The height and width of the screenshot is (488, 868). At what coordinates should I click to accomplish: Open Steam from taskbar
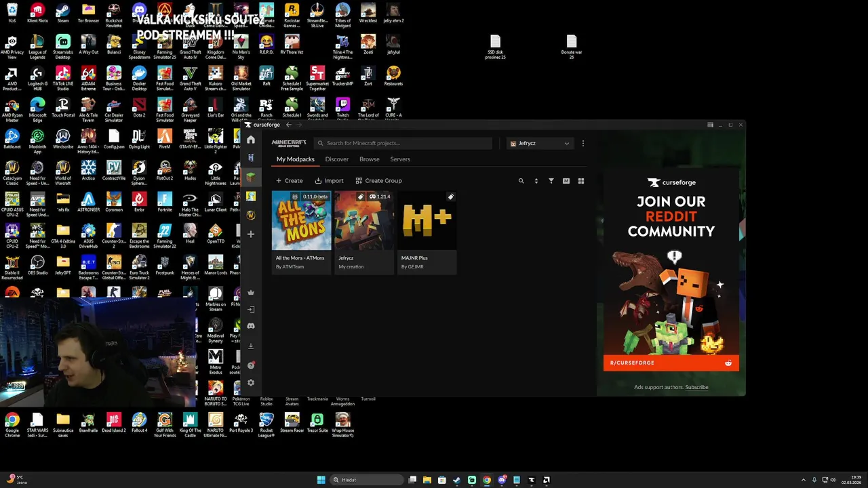coord(457,480)
